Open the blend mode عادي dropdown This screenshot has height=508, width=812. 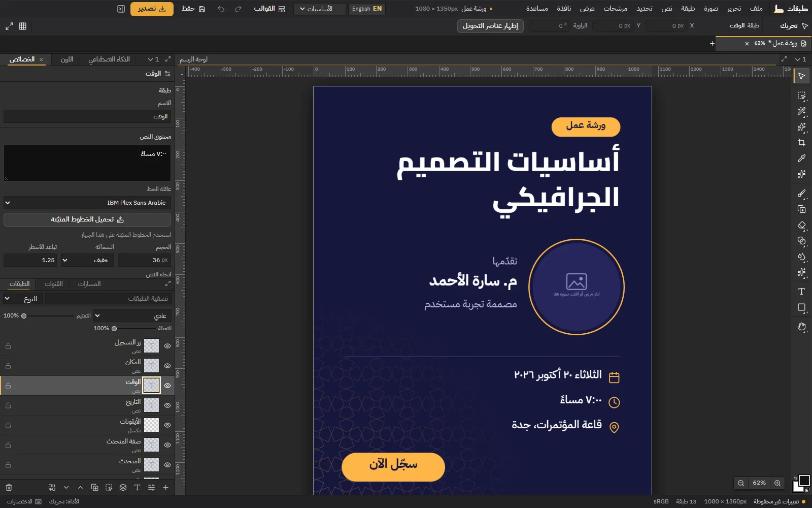pos(132,316)
